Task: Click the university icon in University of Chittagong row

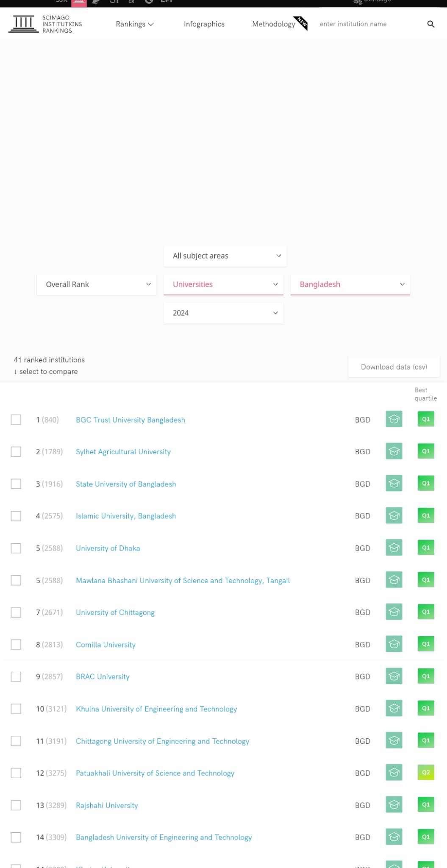Action: [394, 612]
